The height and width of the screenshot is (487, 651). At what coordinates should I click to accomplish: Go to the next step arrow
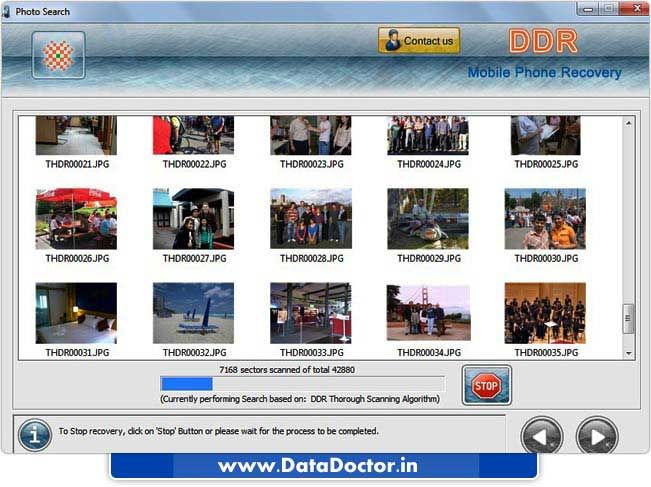pyautogui.click(x=597, y=436)
